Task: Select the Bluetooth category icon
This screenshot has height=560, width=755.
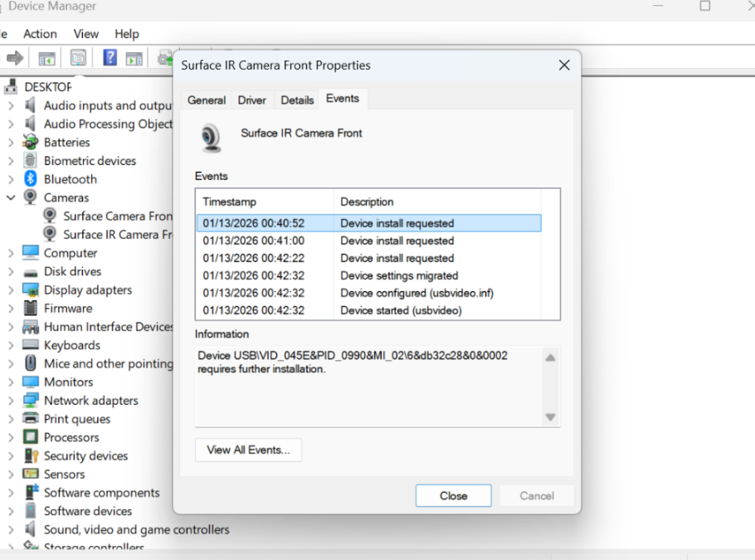Action: (31, 179)
